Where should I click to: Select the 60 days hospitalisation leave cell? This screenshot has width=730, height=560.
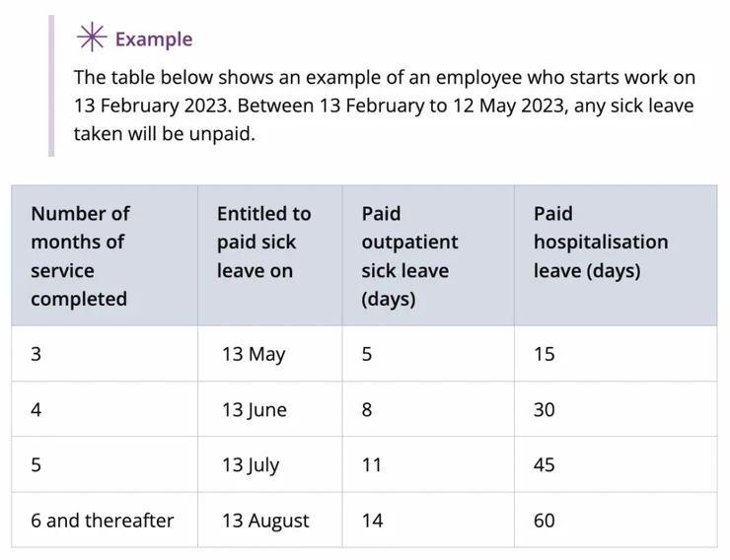coord(545,520)
